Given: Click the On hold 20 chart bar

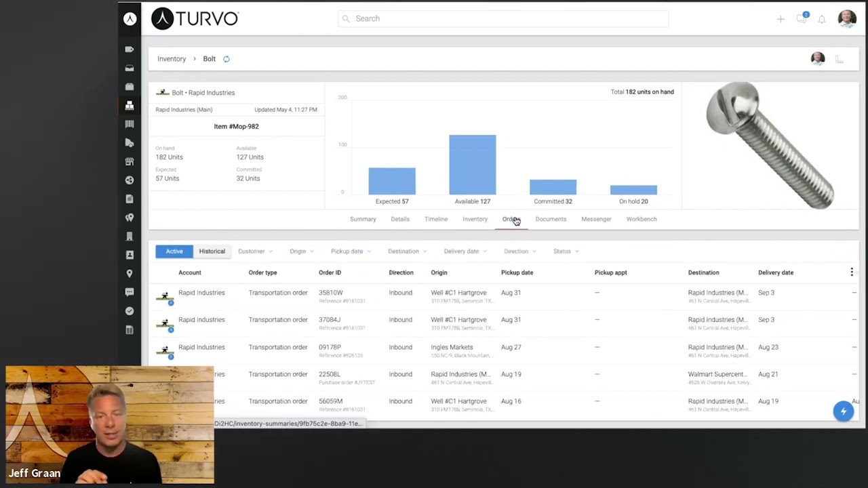Looking at the screenshot, I should (x=633, y=190).
